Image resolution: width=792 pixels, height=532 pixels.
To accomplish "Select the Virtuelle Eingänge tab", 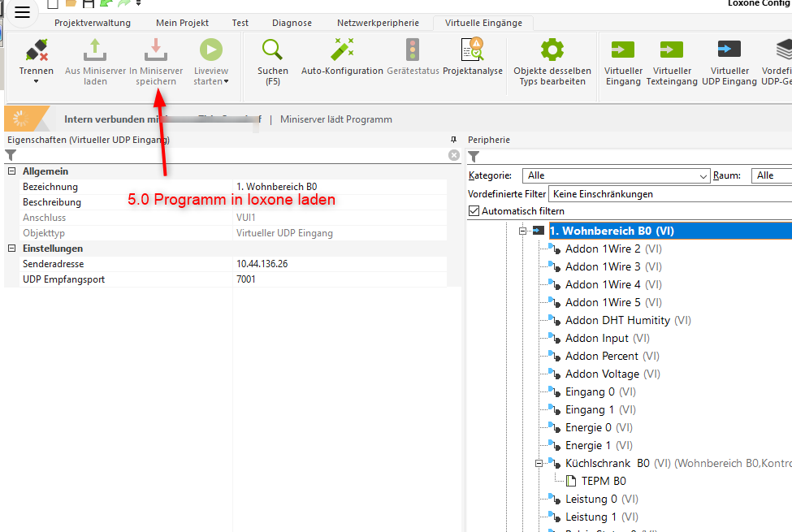I will (x=483, y=23).
